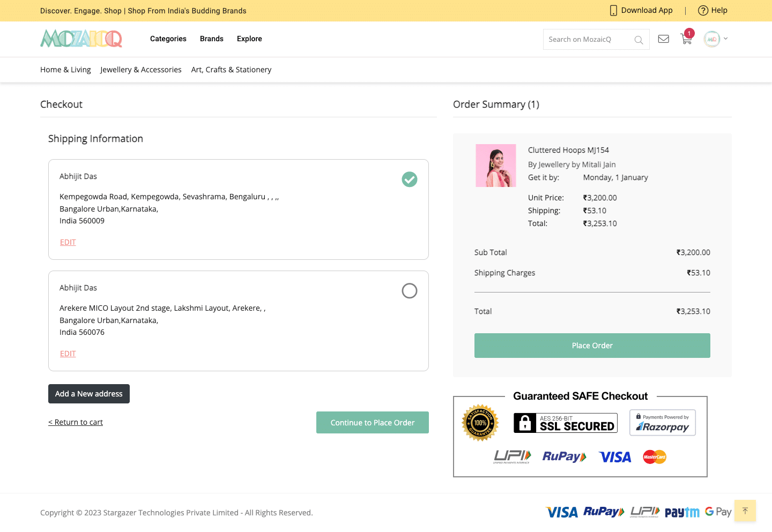This screenshot has height=532, width=772.
Task: Click the Shipping Charges ₹53.10 value
Action: point(699,273)
